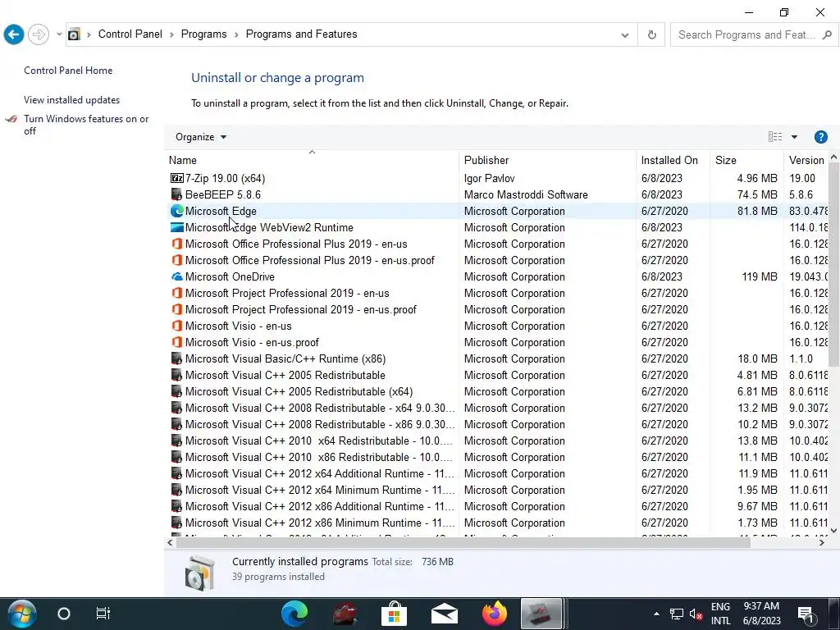The image size is (840, 630).
Task: Select Microsoft Visio - en-us.proof icon
Action: coord(177,342)
